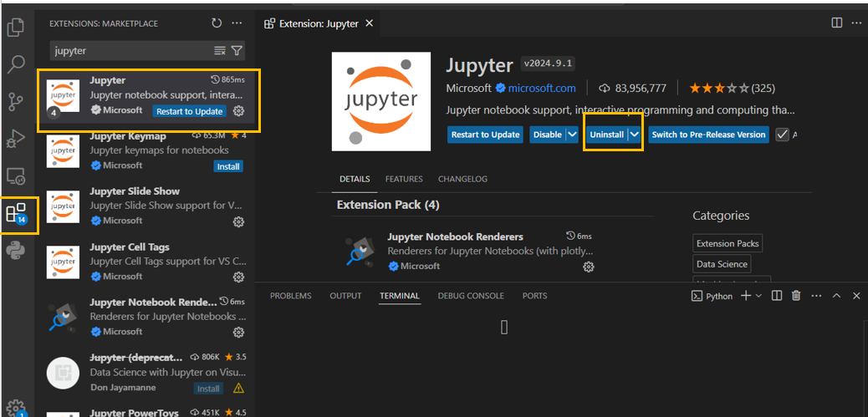Screen dimensions: 868x417
Task: Click Restart to Update on details page
Action: tap(486, 135)
